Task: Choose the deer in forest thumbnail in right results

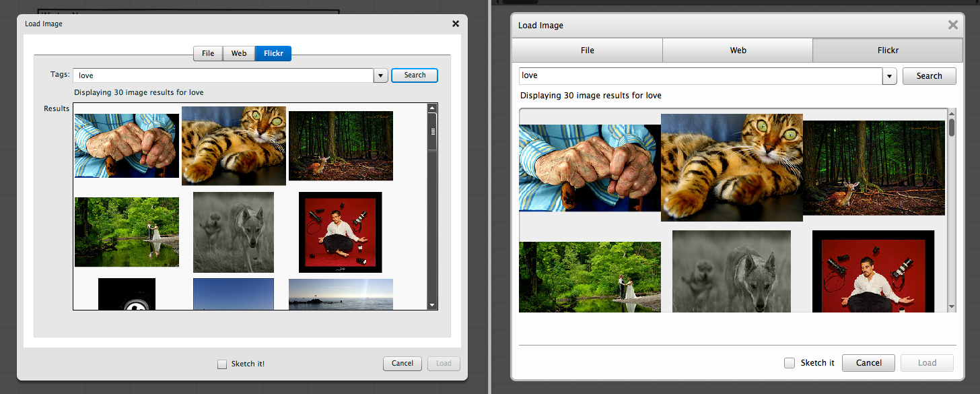Action: click(x=874, y=168)
